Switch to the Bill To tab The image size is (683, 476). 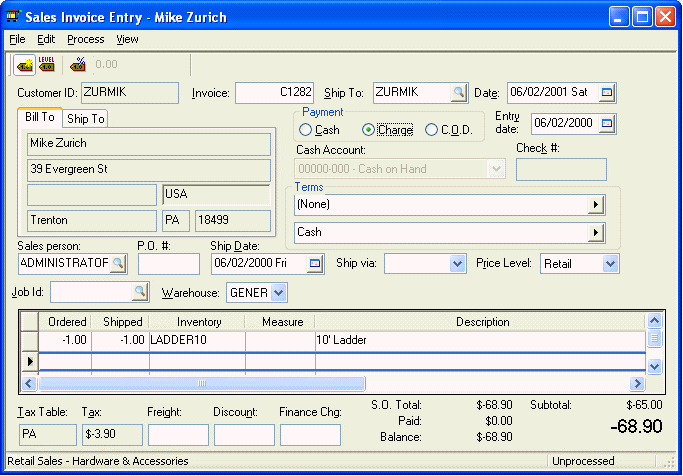tap(40, 117)
